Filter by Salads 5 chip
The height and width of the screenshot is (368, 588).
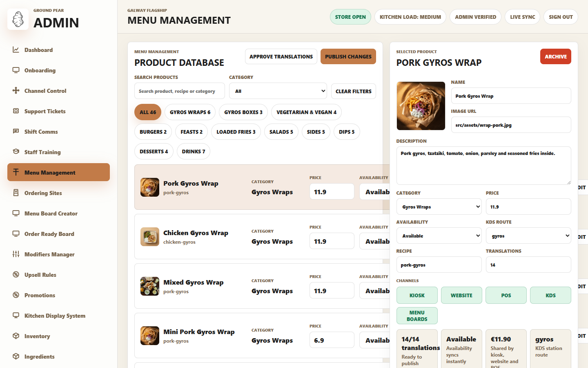click(281, 132)
